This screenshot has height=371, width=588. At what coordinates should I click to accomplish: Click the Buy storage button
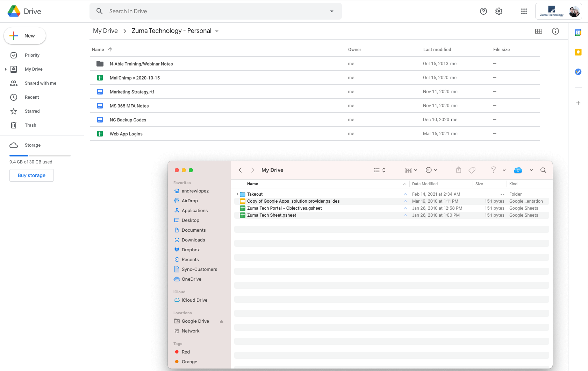(x=31, y=175)
